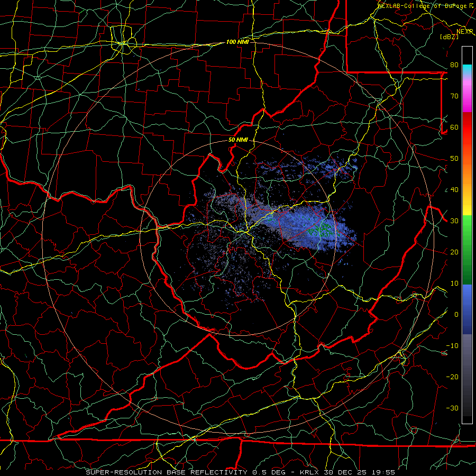Image resolution: width=476 pixels, height=476 pixels.
Task: Click the green band of the color scale
Action: pos(467,250)
